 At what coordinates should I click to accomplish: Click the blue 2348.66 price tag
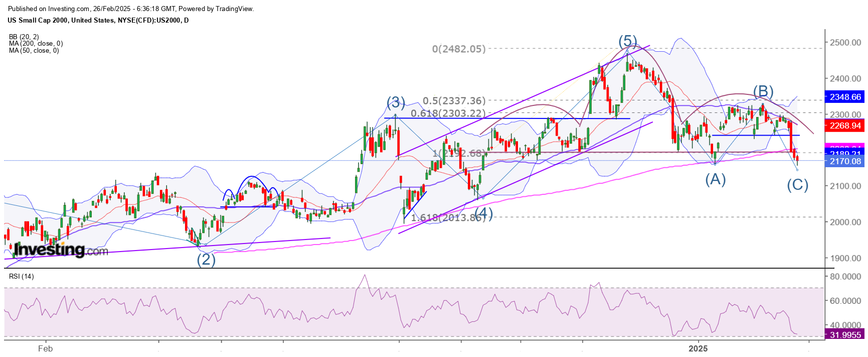pos(845,97)
